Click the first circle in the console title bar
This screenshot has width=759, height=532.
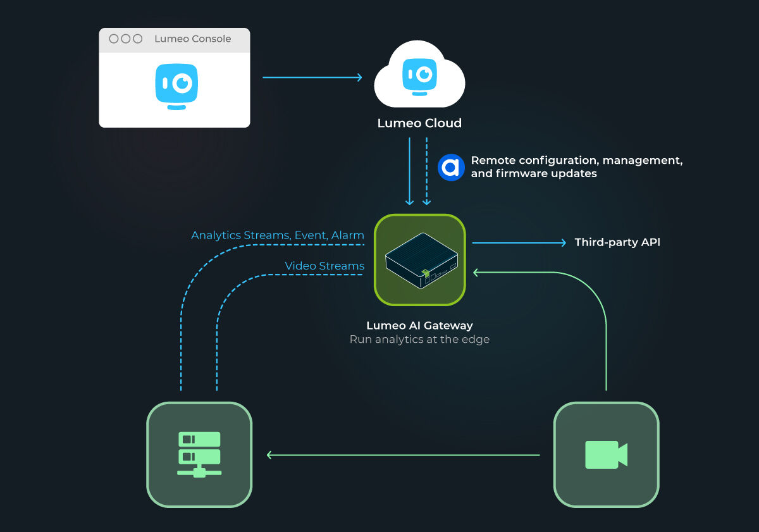(114, 39)
